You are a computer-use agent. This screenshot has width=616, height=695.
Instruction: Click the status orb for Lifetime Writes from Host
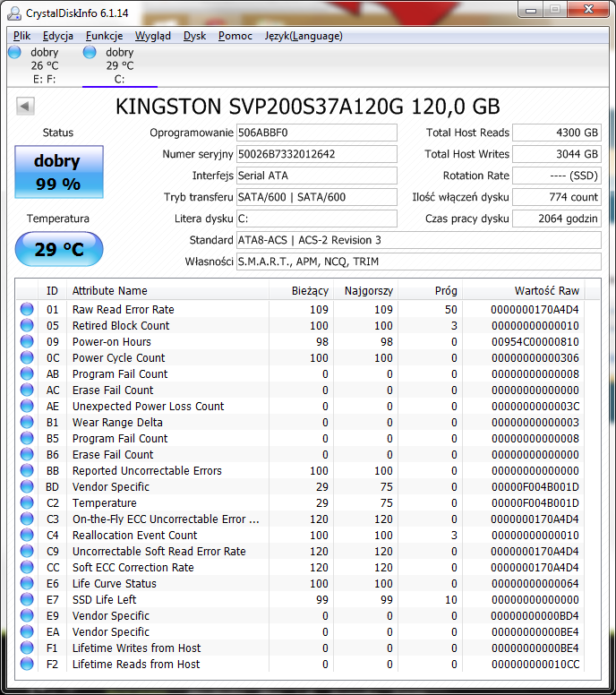pos(27,648)
